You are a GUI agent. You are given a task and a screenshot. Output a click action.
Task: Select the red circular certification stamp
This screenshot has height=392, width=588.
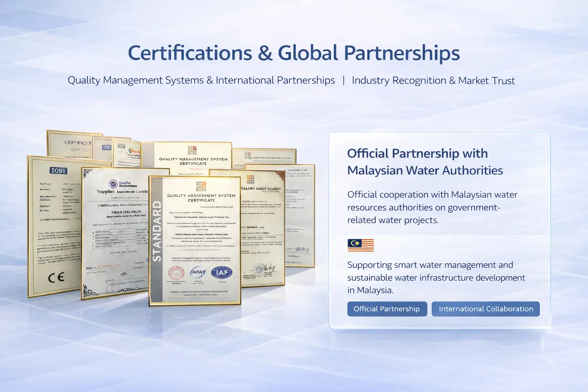click(177, 273)
